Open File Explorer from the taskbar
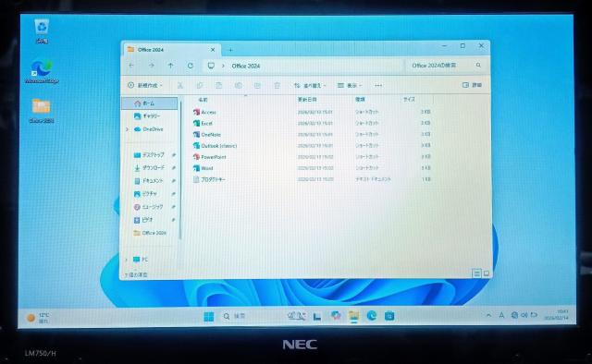The image size is (592, 364). 353,316
